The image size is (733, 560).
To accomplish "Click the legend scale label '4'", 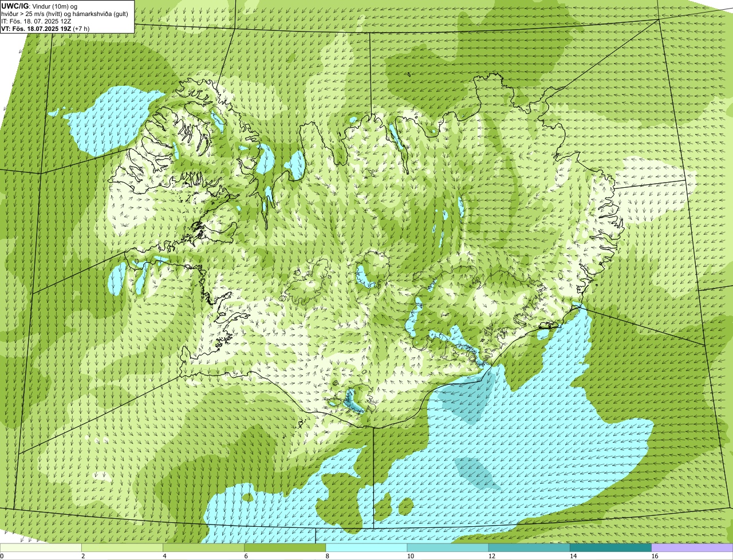I will pos(164,556).
